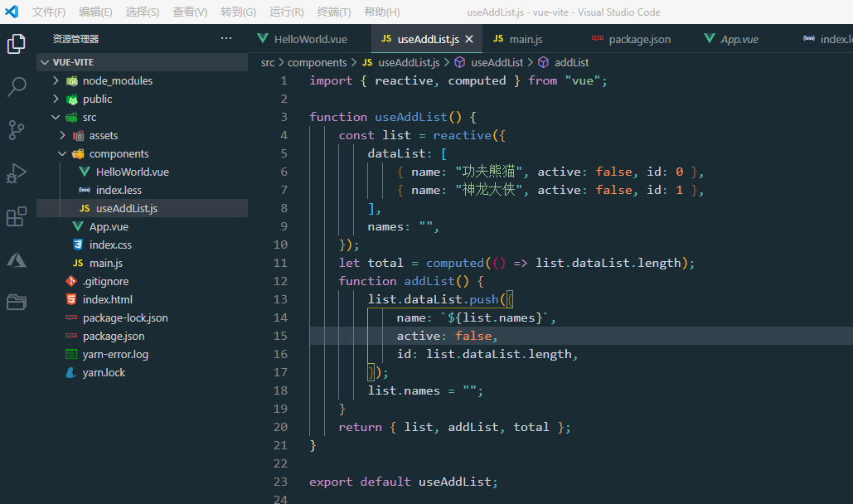Viewport: 853px width, 504px height.
Task: Open yarn.lock from the file tree
Action: [x=104, y=372]
